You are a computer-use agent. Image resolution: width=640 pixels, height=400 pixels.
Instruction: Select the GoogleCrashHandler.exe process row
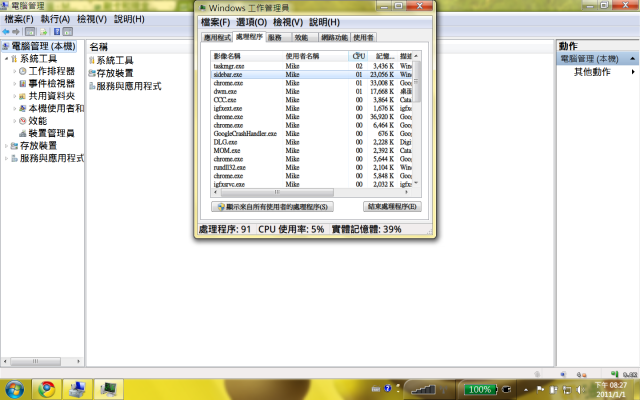click(312, 133)
